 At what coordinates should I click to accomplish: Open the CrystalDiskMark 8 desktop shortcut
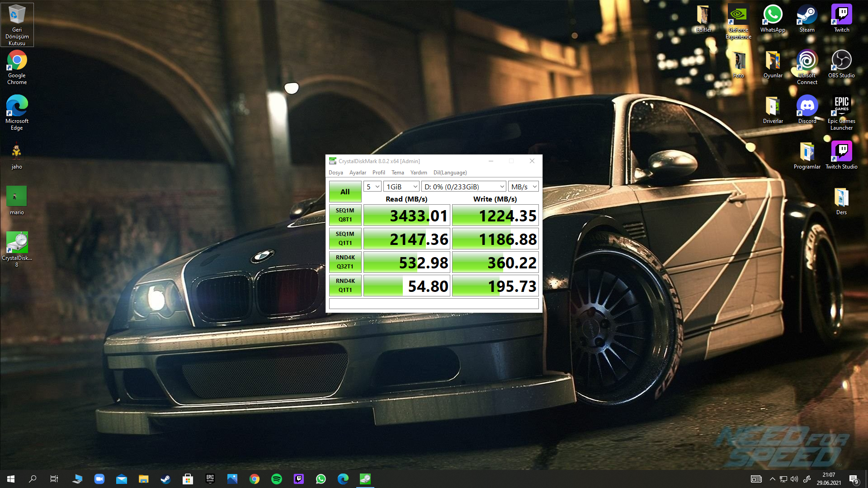[17, 243]
